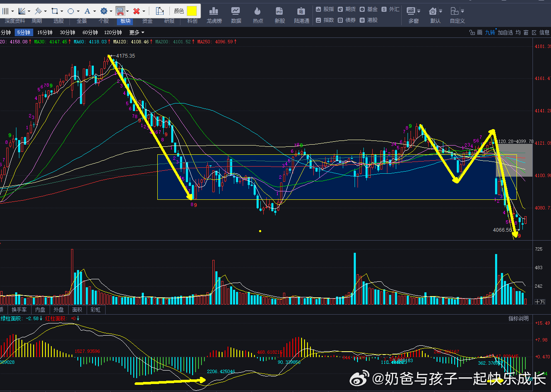551x392 pixels.
Task: Toggle the 九转 indicator
Action: 490,32
